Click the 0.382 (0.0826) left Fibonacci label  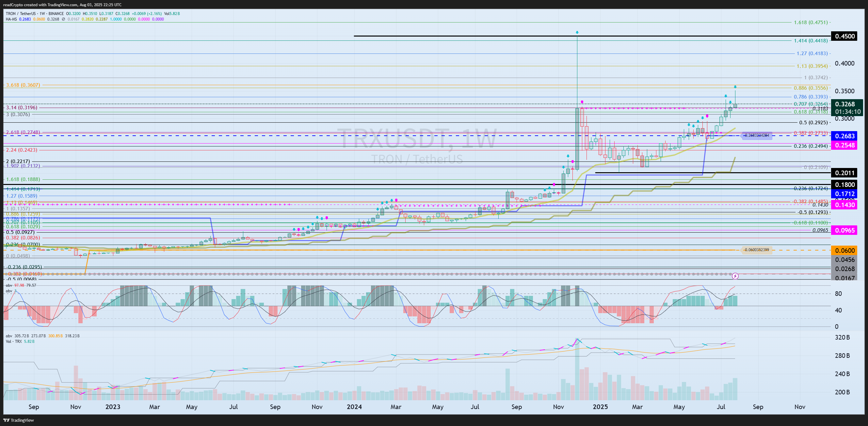[23, 238]
